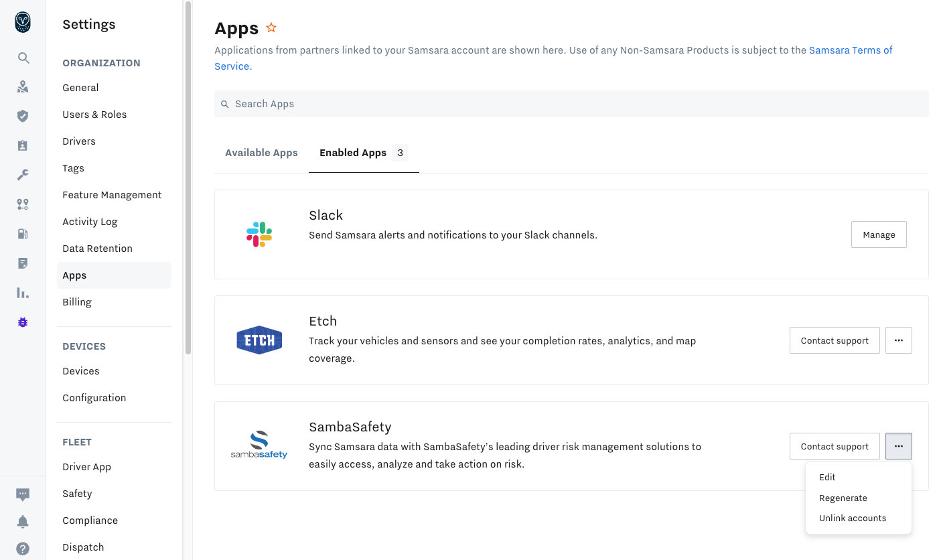Click the magnifier icon in Search Apps
Viewport: 939px width, 560px height.
(225, 104)
